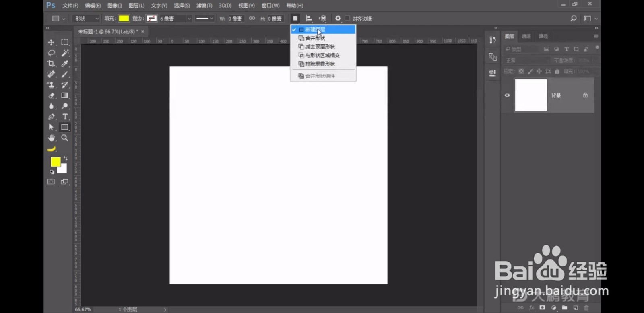Select the Rectangular Marquee tool
The image size is (644, 313).
(64, 42)
